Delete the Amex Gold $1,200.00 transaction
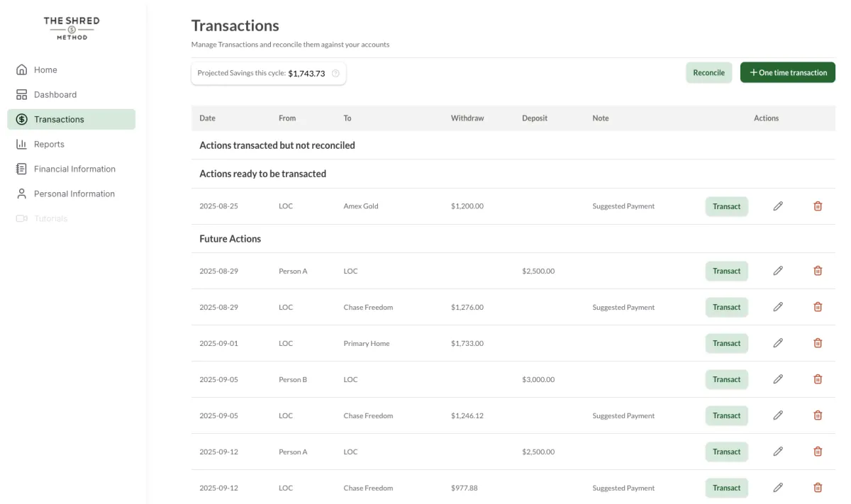This screenshot has height=504, width=851. point(818,206)
